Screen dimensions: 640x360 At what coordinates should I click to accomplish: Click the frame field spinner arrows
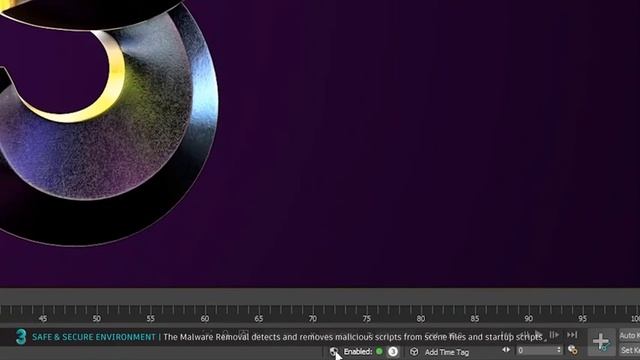pyautogui.click(x=559, y=350)
